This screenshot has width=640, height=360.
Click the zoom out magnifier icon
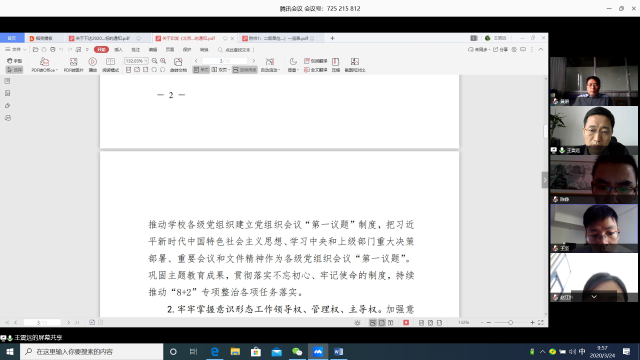pos(154,61)
